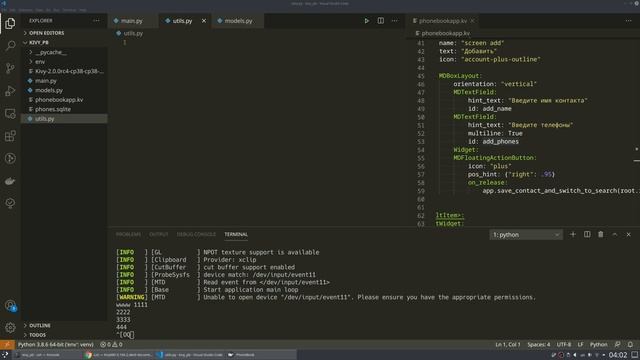
Task: Run the Python file with play button
Action: click(367, 21)
